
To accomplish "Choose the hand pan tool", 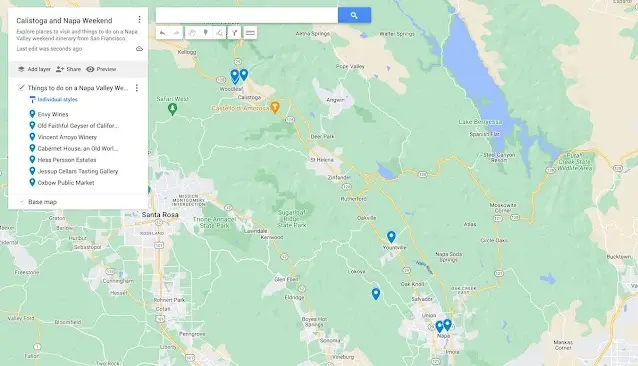I will pos(192,33).
